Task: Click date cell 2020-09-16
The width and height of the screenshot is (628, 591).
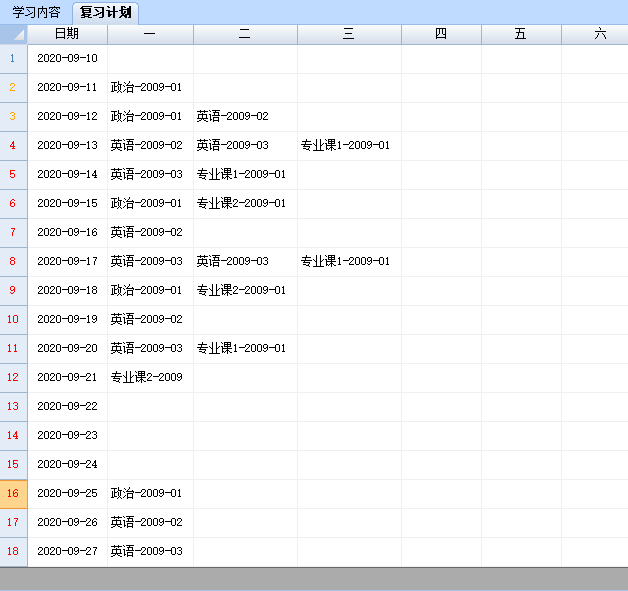Action: click(x=67, y=233)
